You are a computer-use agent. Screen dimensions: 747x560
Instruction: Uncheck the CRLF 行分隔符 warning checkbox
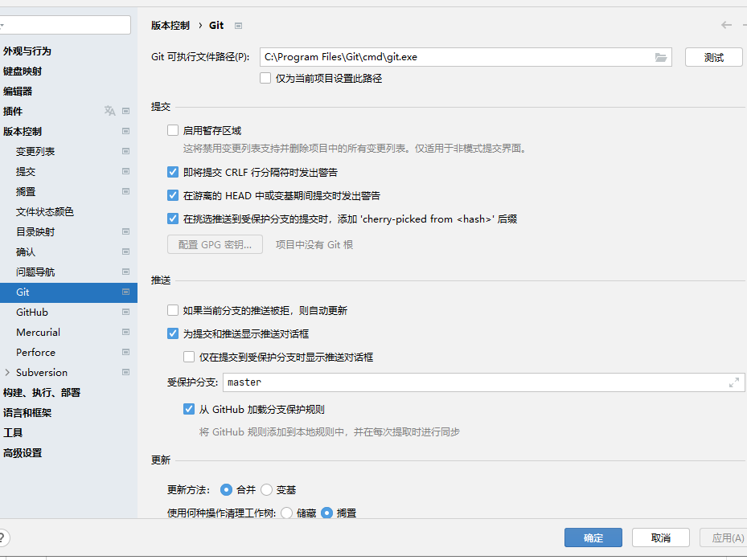tap(173, 172)
